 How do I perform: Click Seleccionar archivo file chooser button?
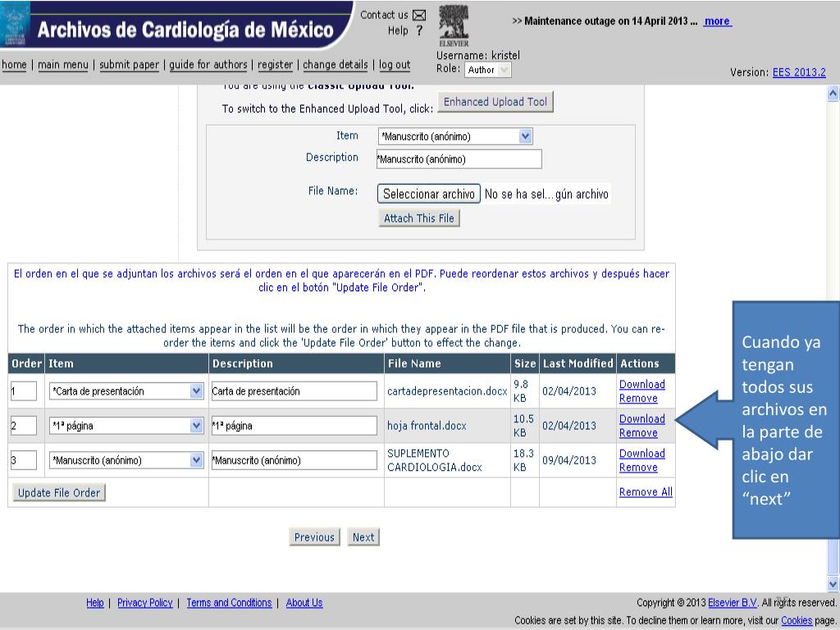pyautogui.click(x=428, y=194)
